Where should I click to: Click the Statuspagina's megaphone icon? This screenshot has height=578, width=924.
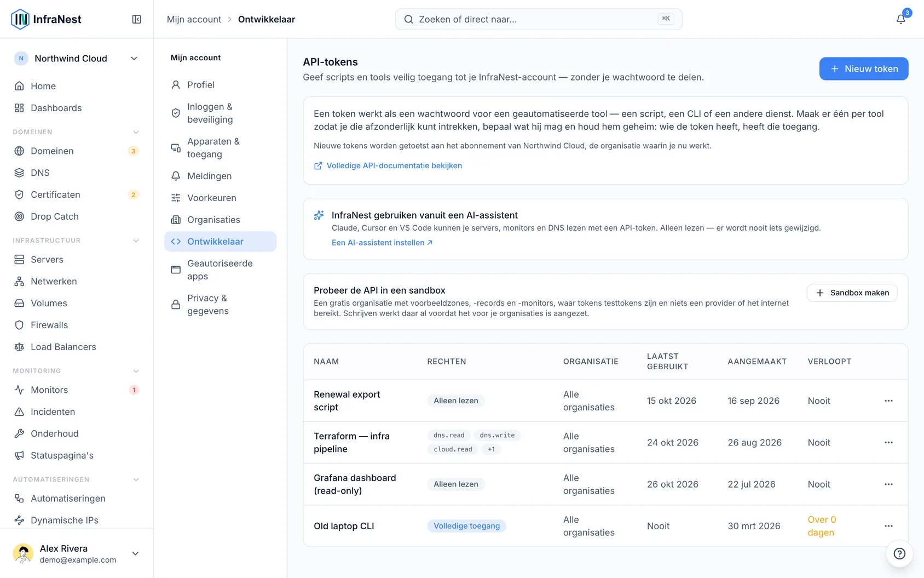[x=19, y=456]
